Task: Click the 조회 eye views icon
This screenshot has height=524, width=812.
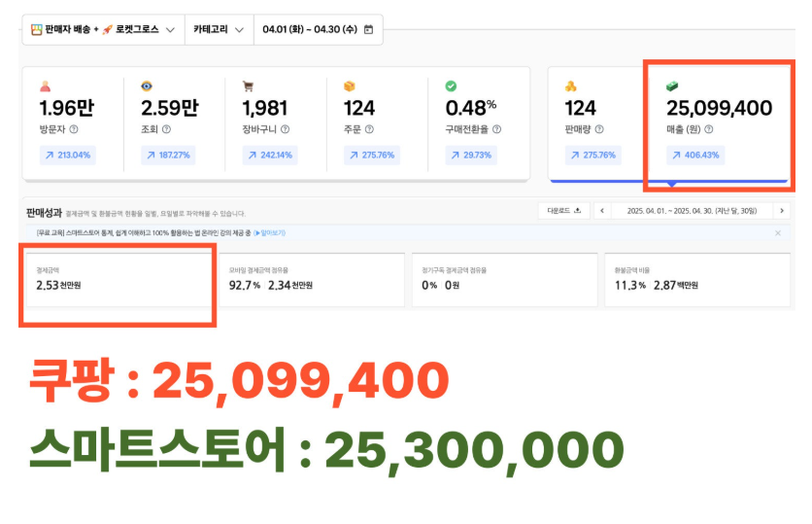Action: 147,86
